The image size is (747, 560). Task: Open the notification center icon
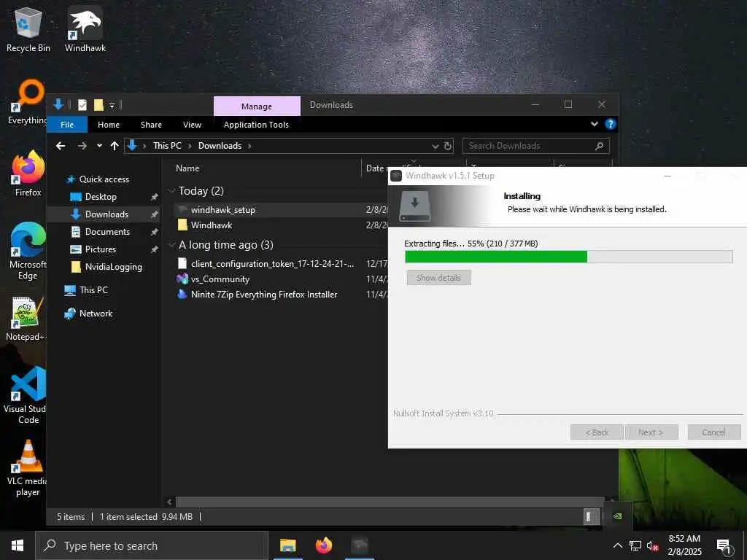(x=724, y=546)
